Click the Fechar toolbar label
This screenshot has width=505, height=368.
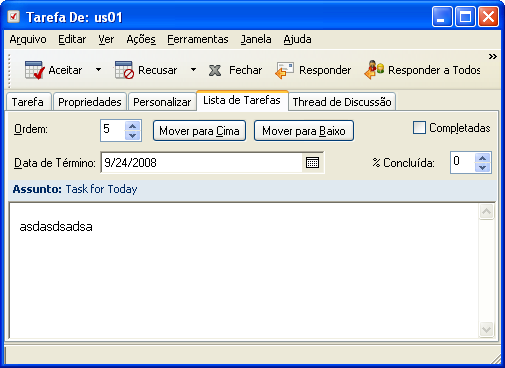(x=246, y=70)
